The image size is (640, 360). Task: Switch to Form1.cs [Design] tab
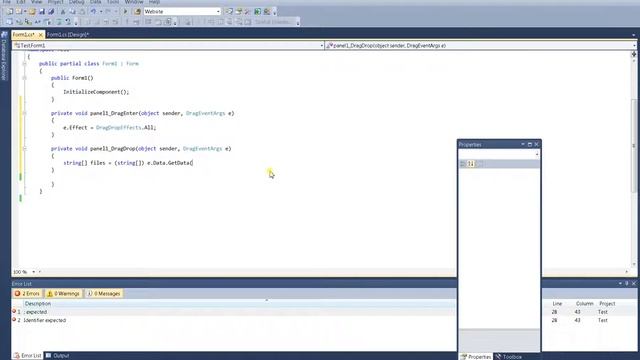68,35
